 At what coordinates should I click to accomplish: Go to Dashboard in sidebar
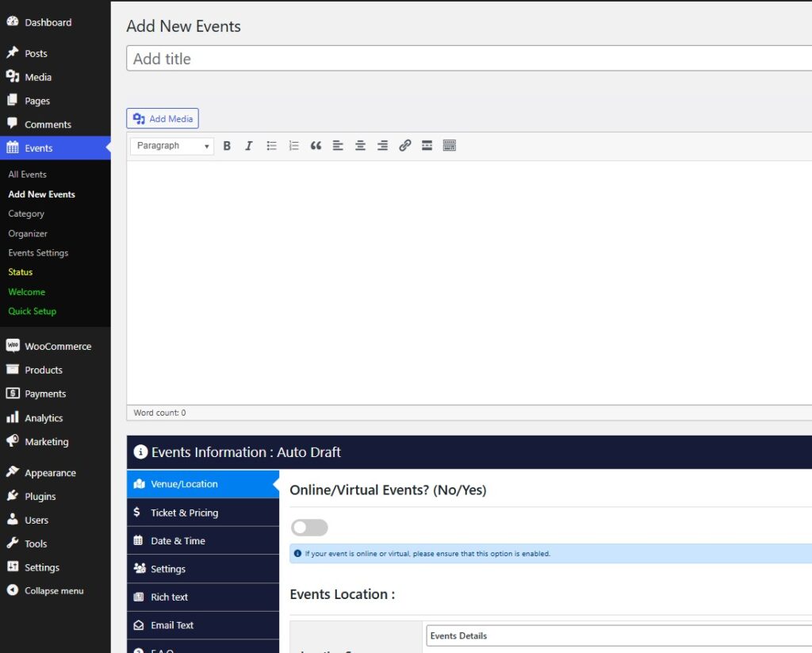point(55,22)
